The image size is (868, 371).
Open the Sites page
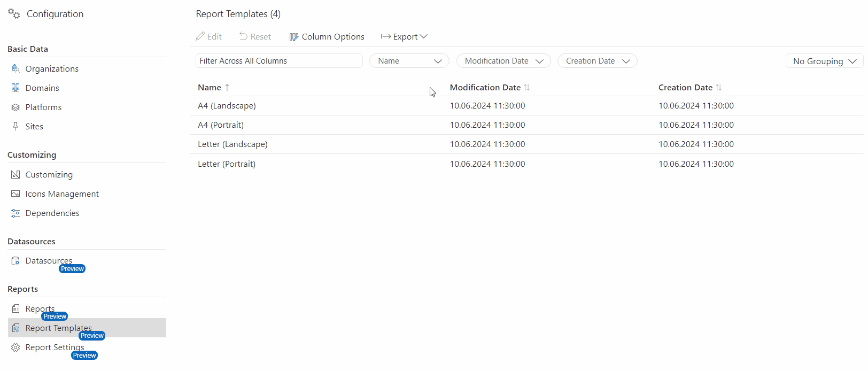click(x=34, y=126)
